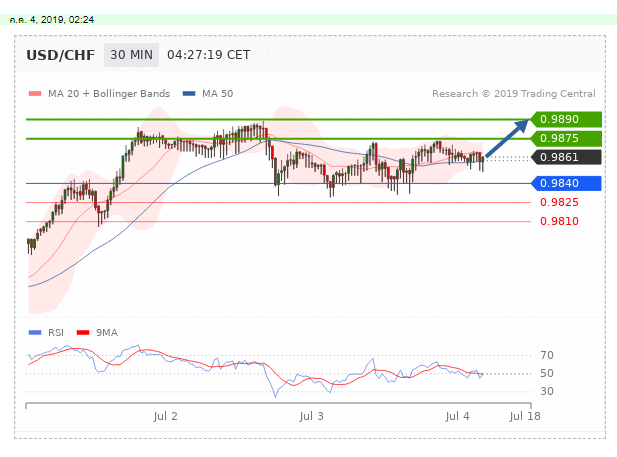This screenshot has width=617, height=457.
Task: Click the Jul 3 date axis label
Action: tap(311, 416)
